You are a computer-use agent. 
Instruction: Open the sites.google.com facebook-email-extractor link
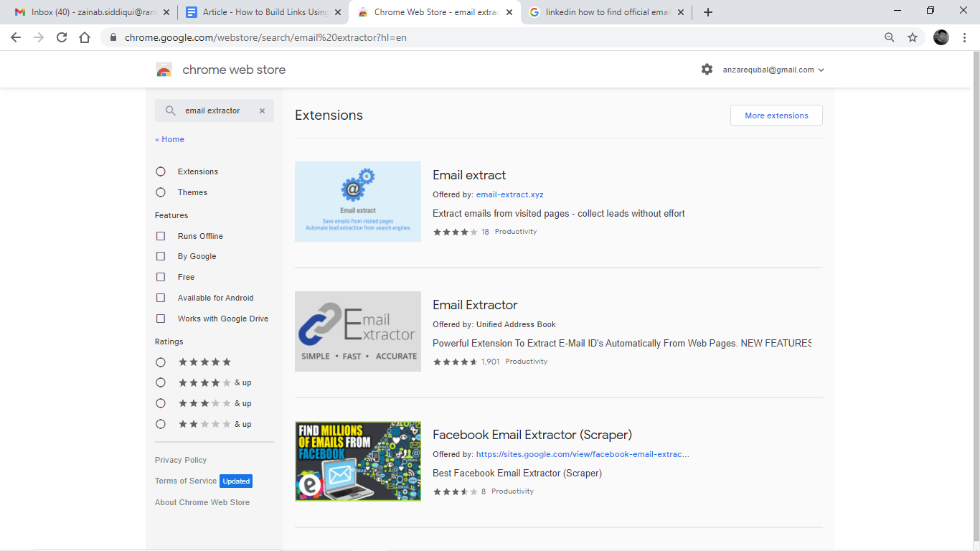pyautogui.click(x=583, y=454)
